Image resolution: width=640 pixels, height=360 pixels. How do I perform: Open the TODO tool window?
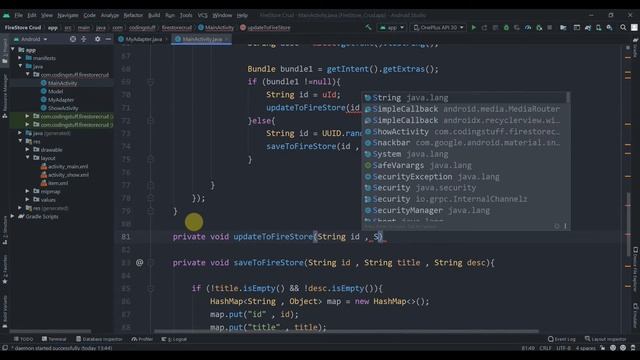[x=23, y=339]
